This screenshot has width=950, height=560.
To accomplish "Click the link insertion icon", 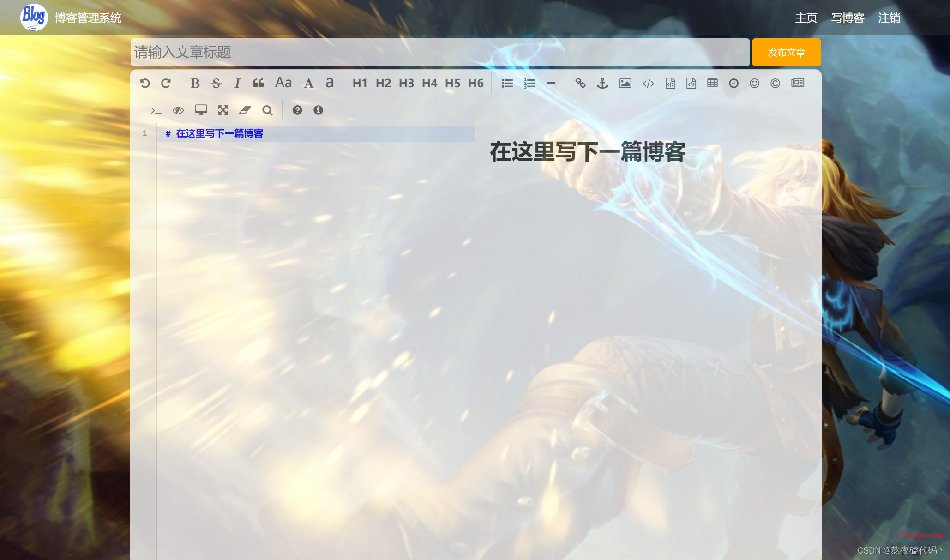I will (x=579, y=83).
